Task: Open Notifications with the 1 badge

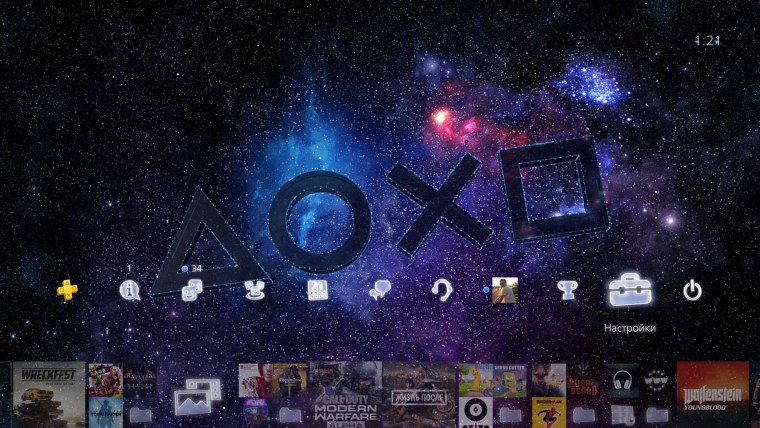Action: [x=128, y=291]
